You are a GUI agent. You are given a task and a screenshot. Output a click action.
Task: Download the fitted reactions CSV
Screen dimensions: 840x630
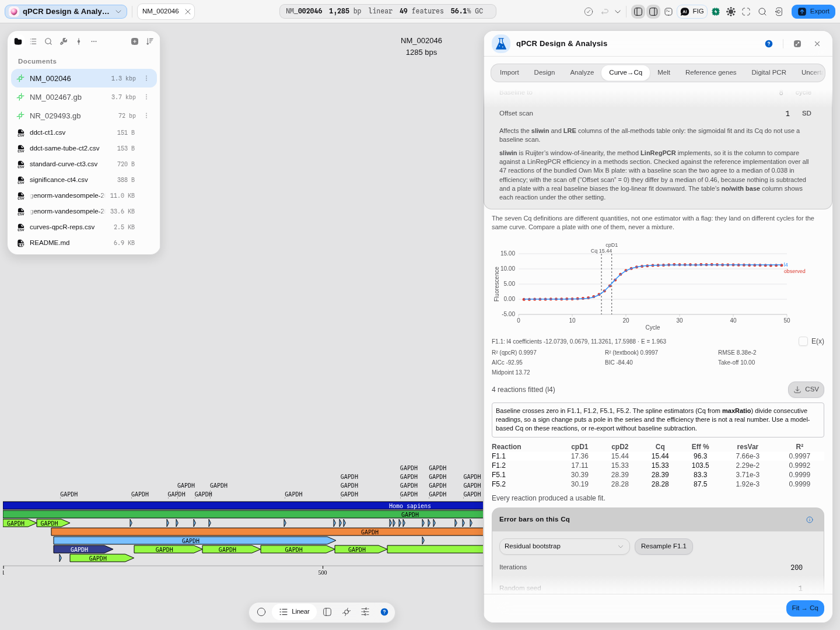pos(806,390)
